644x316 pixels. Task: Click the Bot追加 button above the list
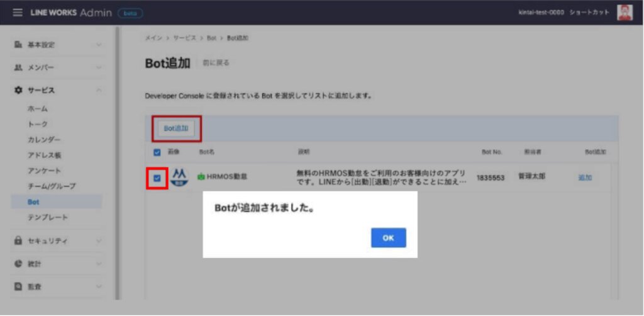coord(176,128)
